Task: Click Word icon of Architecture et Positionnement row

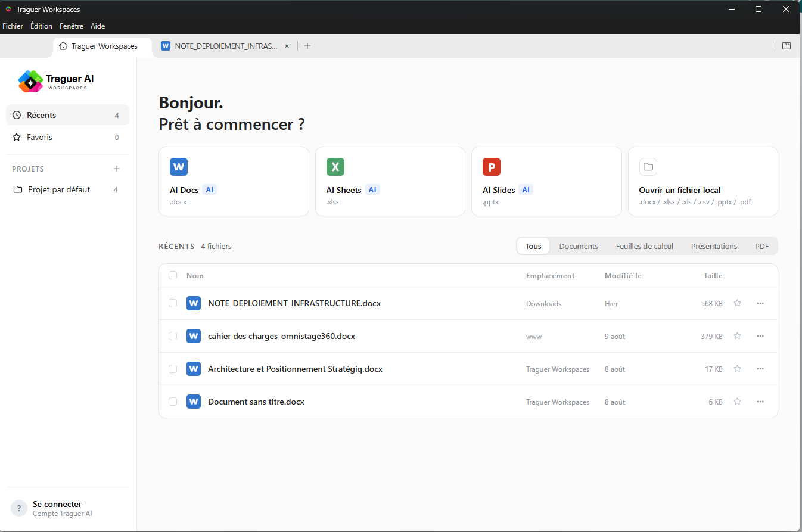Action: pyautogui.click(x=194, y=369)
